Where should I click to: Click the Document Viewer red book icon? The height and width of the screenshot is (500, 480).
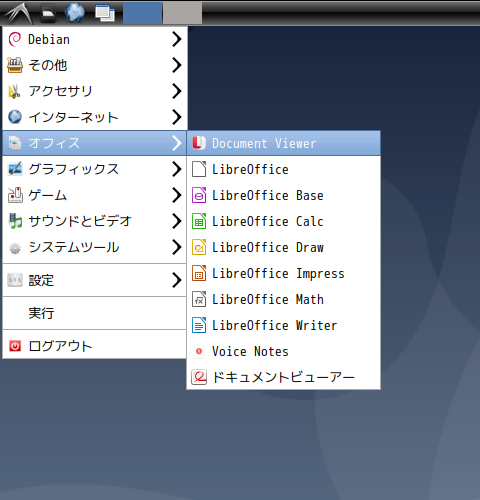199,143
